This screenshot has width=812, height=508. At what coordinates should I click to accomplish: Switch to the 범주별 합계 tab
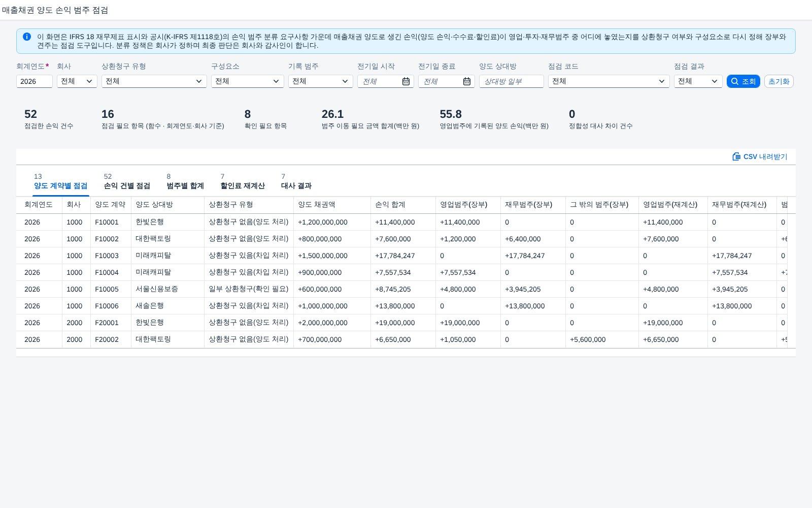point(185,181)
